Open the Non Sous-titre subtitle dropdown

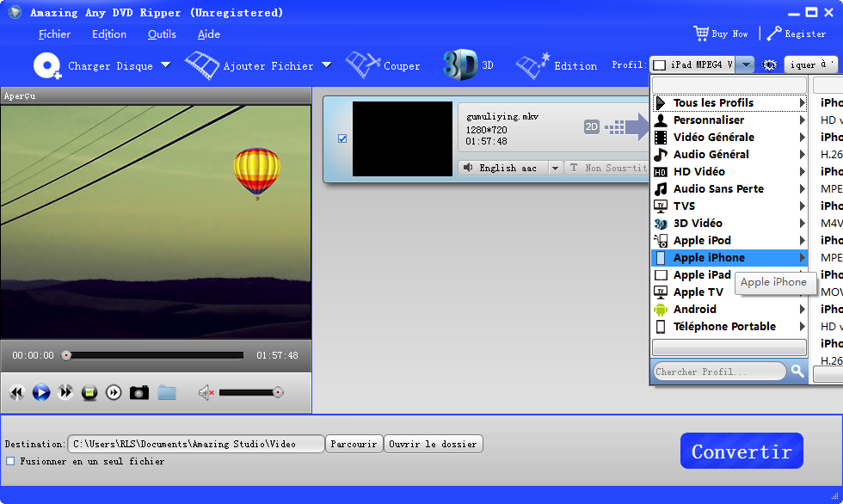607,169
